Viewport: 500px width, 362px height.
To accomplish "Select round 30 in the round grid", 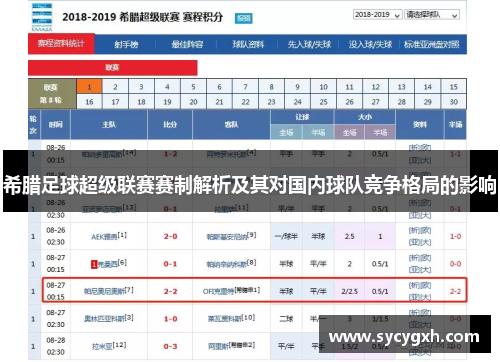I will coord(453,102).
